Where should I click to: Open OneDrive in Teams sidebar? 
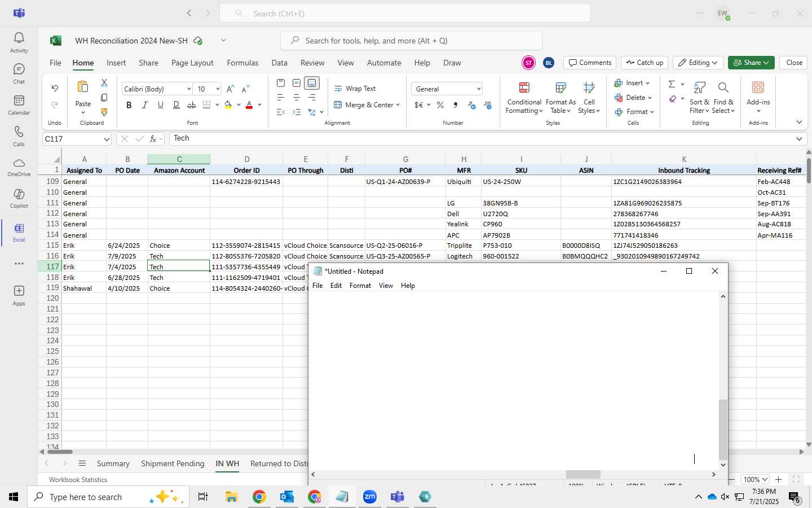19,167
